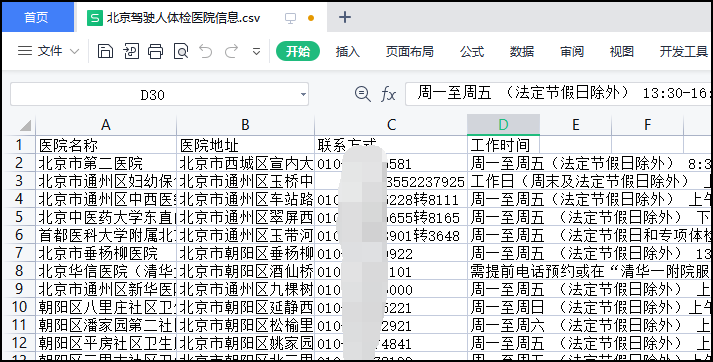Select column F header
The width and height of the screenshot is (713, 362).
[x=647, y=125]
